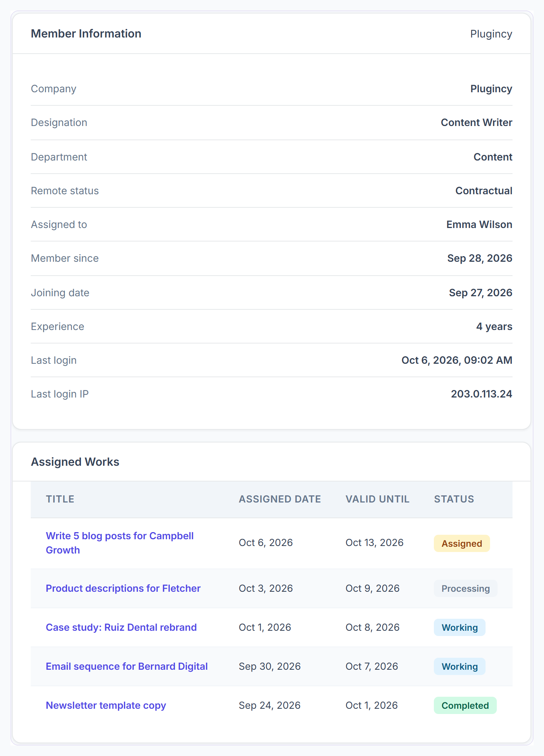Image resolution: width=544 pixels, height=756 pixels.
Task: Click the TITLE column header
Action: tap(60, 499)
